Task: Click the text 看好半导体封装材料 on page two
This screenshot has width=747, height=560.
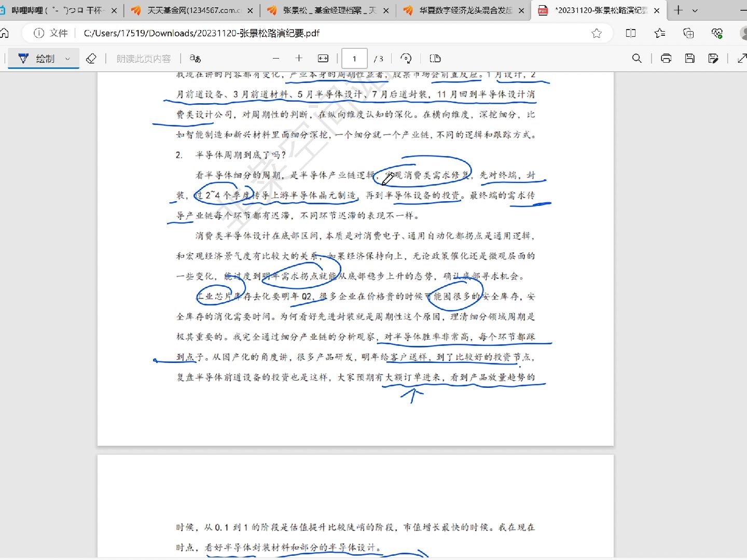Action: [x=248, y=548]
